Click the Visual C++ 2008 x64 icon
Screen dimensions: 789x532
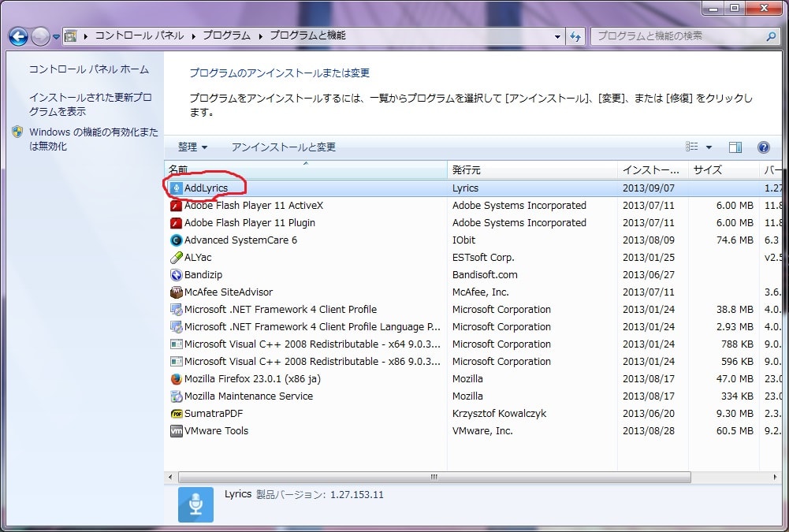(x=176, y=344)
